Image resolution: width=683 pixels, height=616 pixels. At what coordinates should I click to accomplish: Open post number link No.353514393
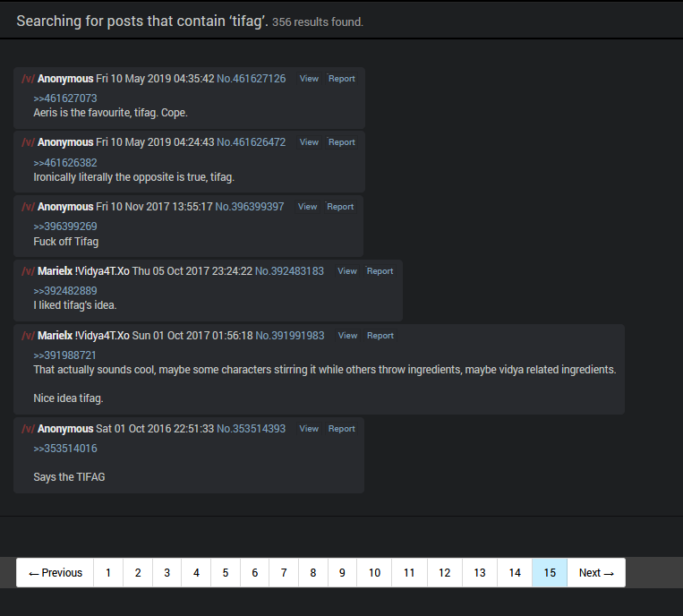pyautogui.click(x=252, y=429)
